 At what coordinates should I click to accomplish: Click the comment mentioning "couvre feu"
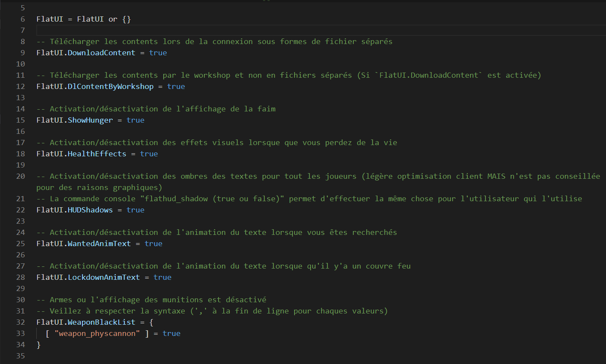pos(224,266)
